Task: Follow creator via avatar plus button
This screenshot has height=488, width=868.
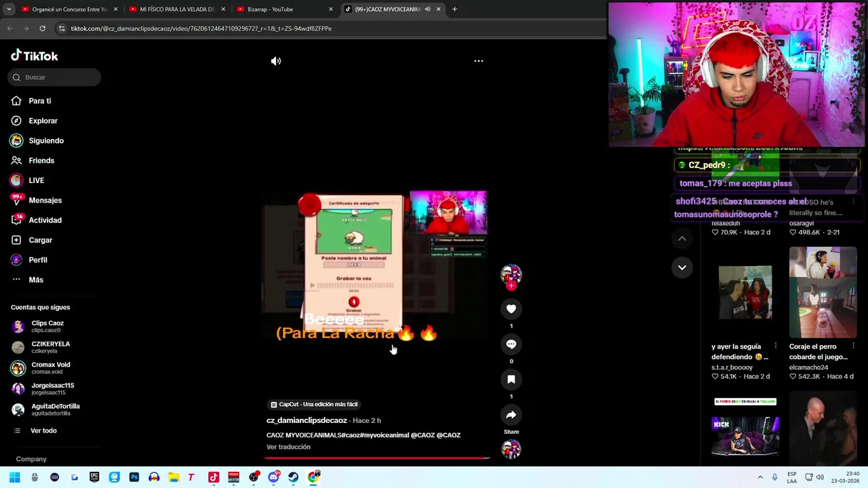Action: coord(511,286)
